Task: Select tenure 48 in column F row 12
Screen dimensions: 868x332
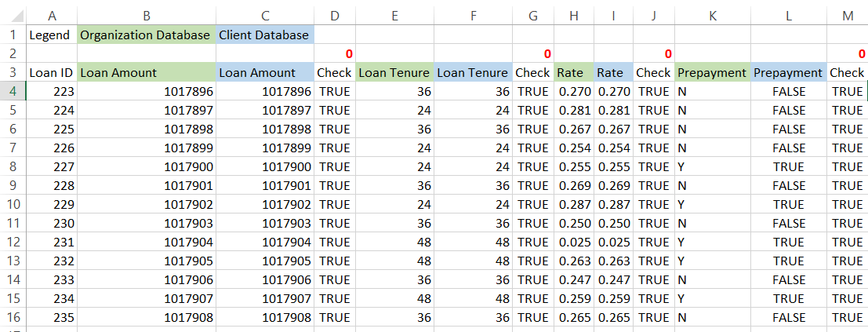Action: coord(473,242)
